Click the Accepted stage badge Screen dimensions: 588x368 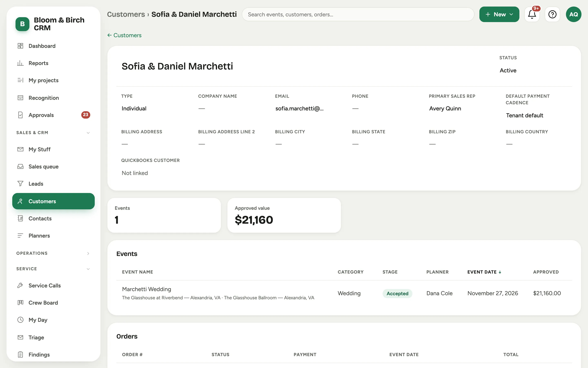coord(397,293)
